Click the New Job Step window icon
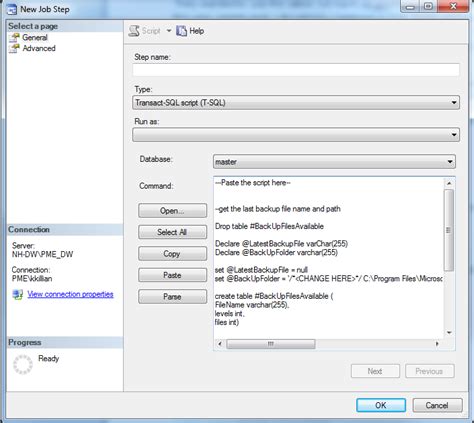The image size is (474, 423). [x=12, y=9]
